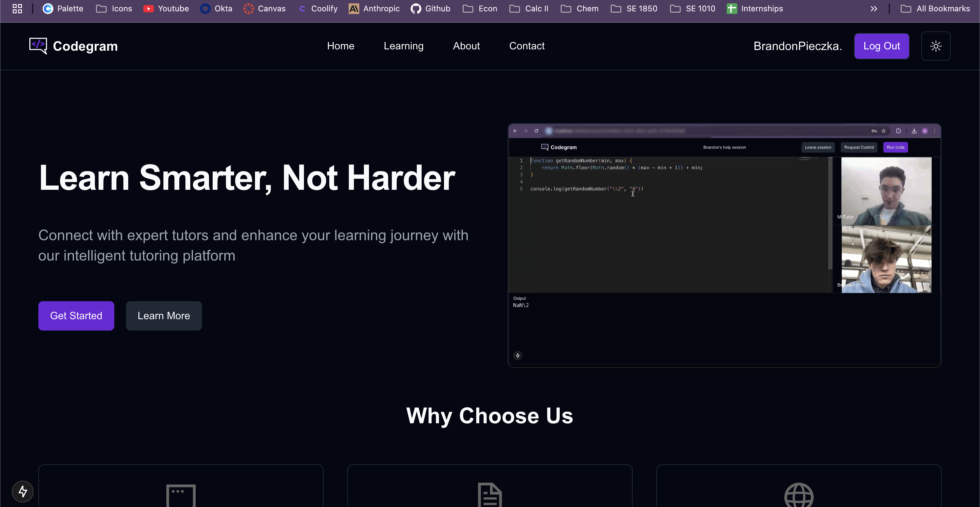The image size is (980, 507).
Task: Open the SE 1850 bookmarks folder
Action: (634, 8)
